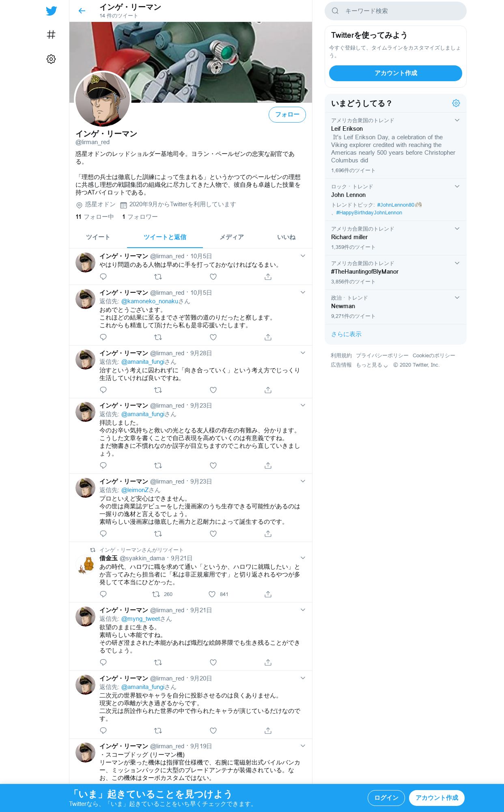Open the first tweet's dropdown chevron
The image size is (504, 812).
point(303,256)
